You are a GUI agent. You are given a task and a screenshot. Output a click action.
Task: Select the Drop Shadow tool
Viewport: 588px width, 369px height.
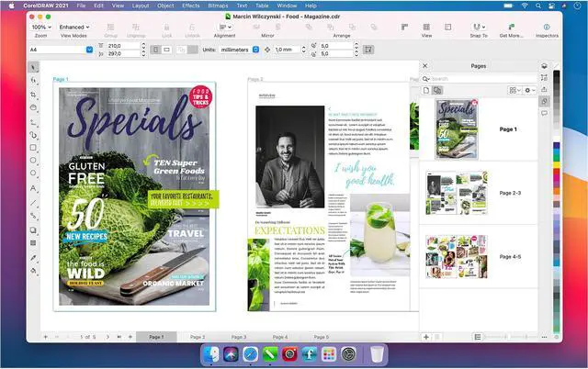[33, 230]
